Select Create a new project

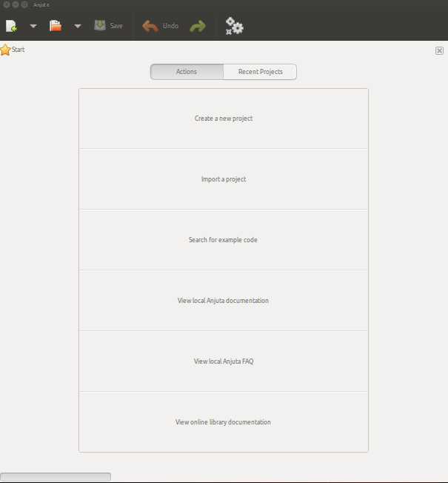[x=224, y=119]
